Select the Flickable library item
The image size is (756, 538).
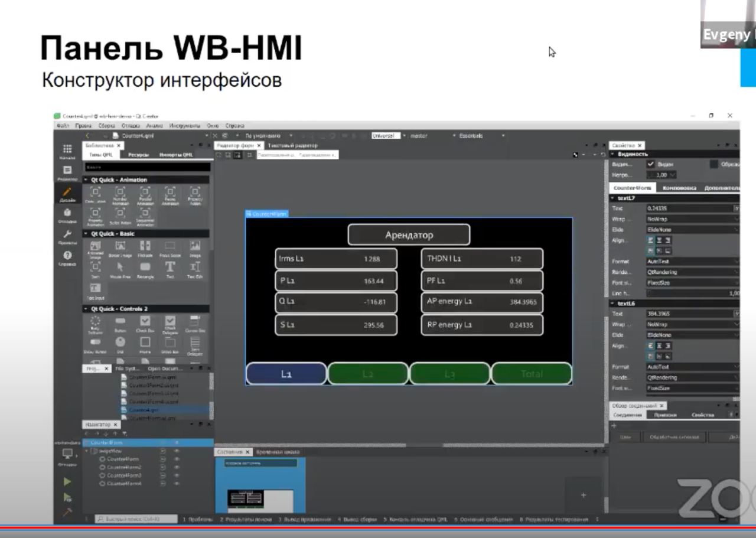(145, 249)
